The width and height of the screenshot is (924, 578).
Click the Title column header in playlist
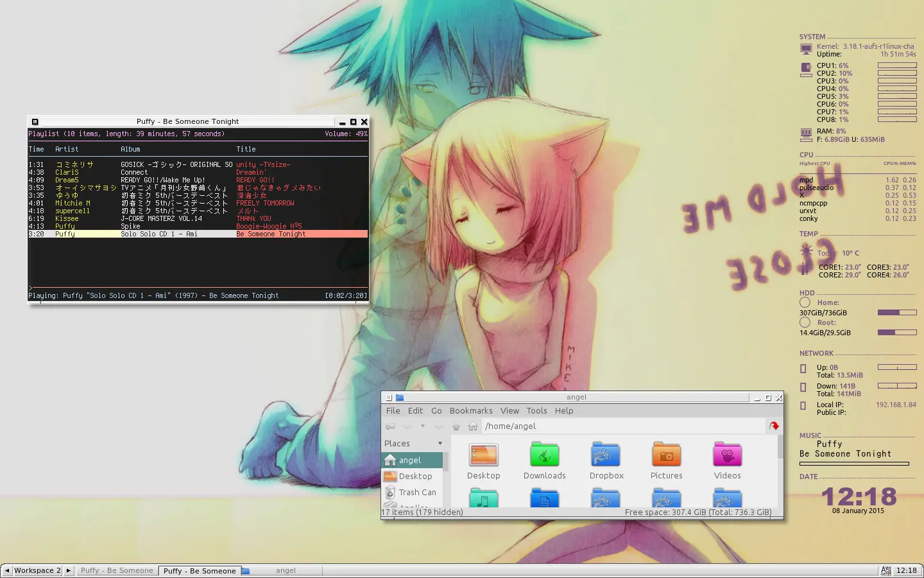pos(246,149)
